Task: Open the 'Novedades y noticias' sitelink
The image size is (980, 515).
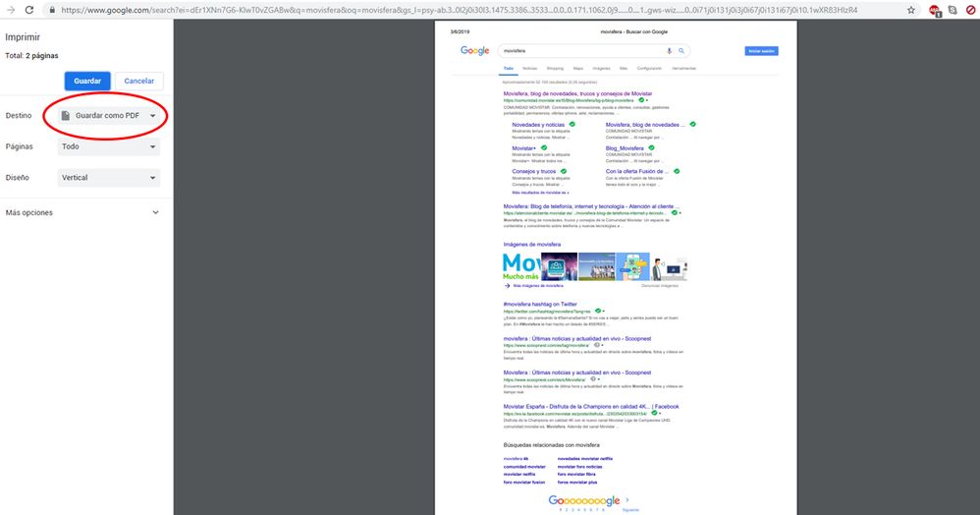Action: (x=538, y=125)
